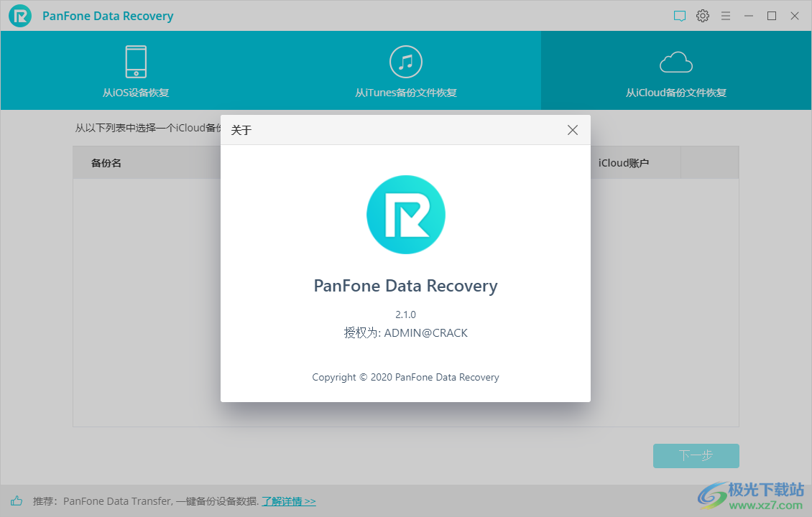Click 推荐: PanFone Data Transfer text
Screen dimensions: 812x517
coord(146,501)
